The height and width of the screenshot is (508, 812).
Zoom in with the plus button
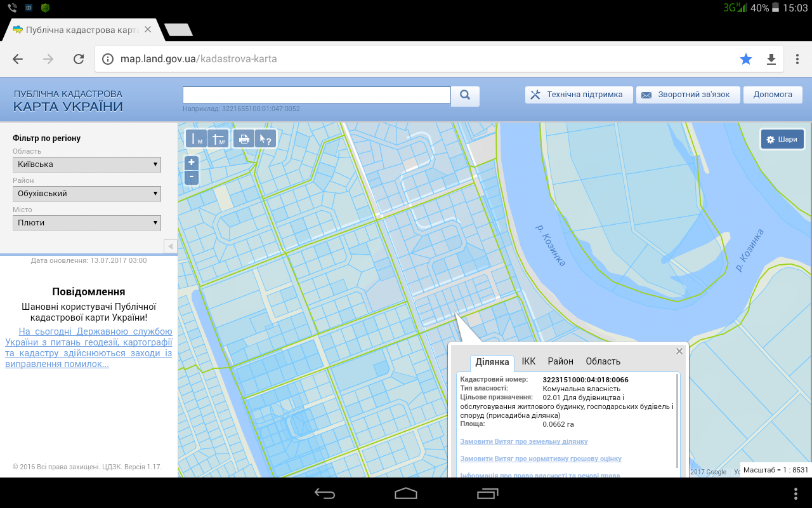[192, 163]
